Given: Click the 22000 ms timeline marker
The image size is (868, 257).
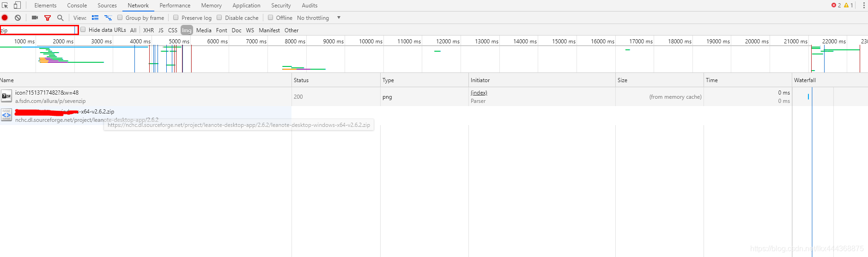Looking at the screenshot, I should [834, 42].
